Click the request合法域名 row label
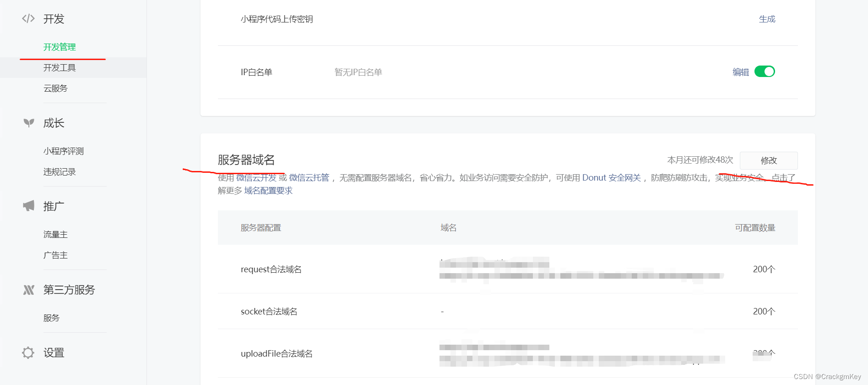Viewport: 868px width, 385px height. pyautogui.click(x=271, y=269)
